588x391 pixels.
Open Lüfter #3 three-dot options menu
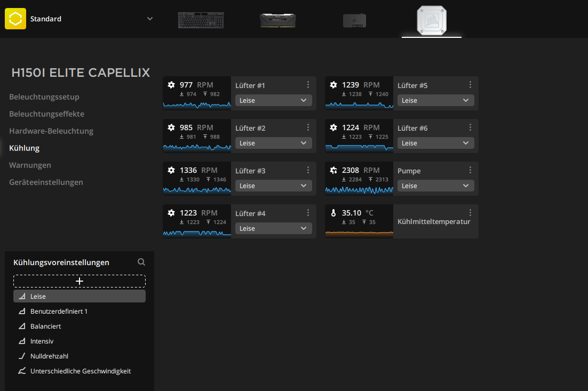pos(308,170)
